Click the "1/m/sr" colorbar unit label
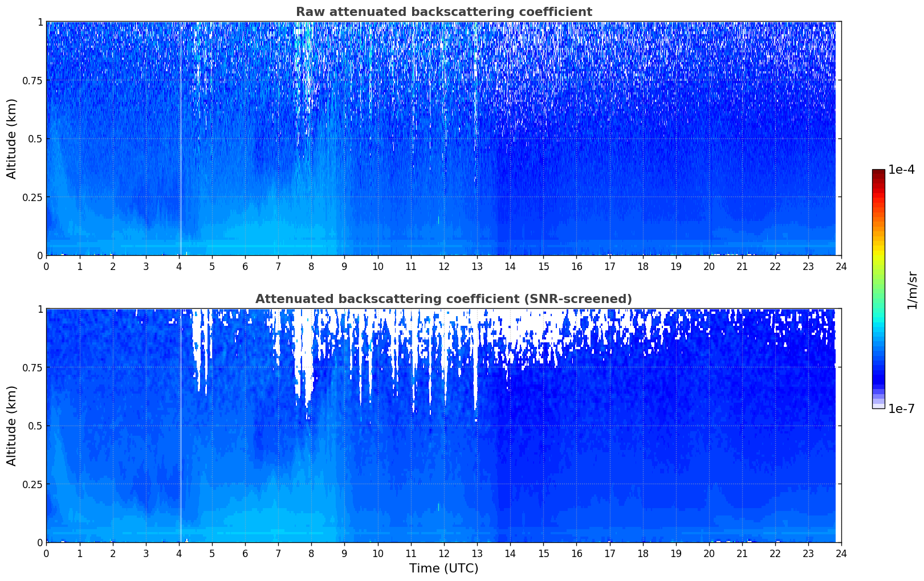 click(x=912, y=290)
